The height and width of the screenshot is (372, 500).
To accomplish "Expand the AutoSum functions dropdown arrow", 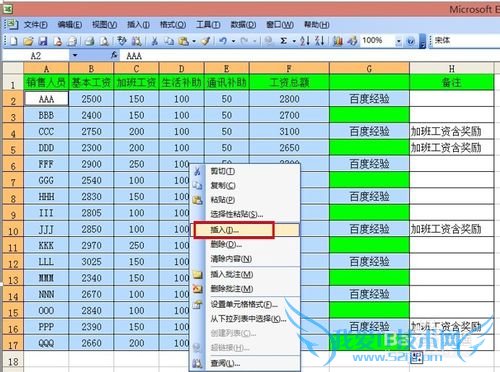I will tap(294, 41).
